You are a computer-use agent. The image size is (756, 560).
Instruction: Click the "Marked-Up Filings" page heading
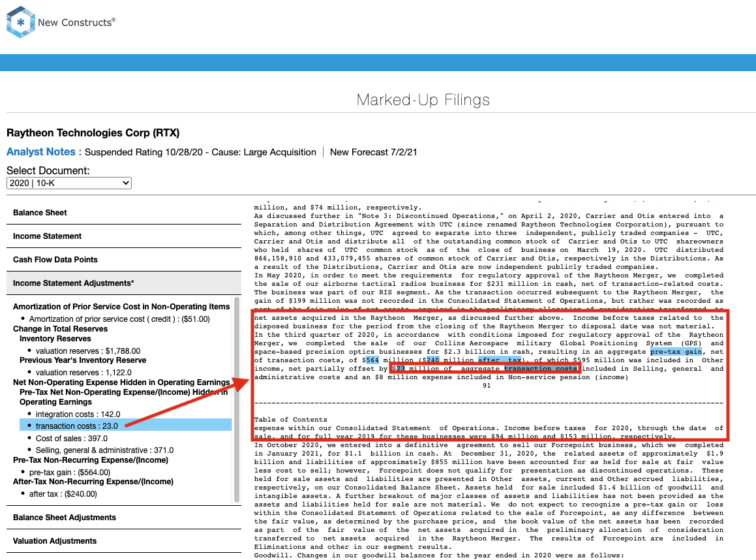coord(423,100)
